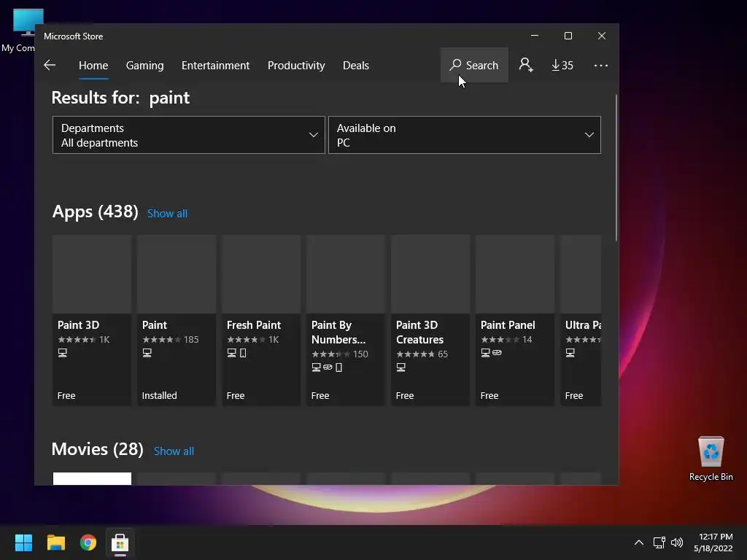Open the Search box in Microsoft Store
The height and width of the screenshot is (560, 747).
pyautogui.click(x=474, y=65)
